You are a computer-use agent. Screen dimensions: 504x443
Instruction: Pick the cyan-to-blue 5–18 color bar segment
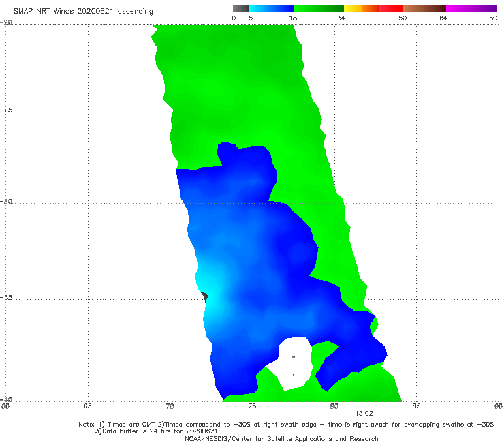tap(272, 8)
